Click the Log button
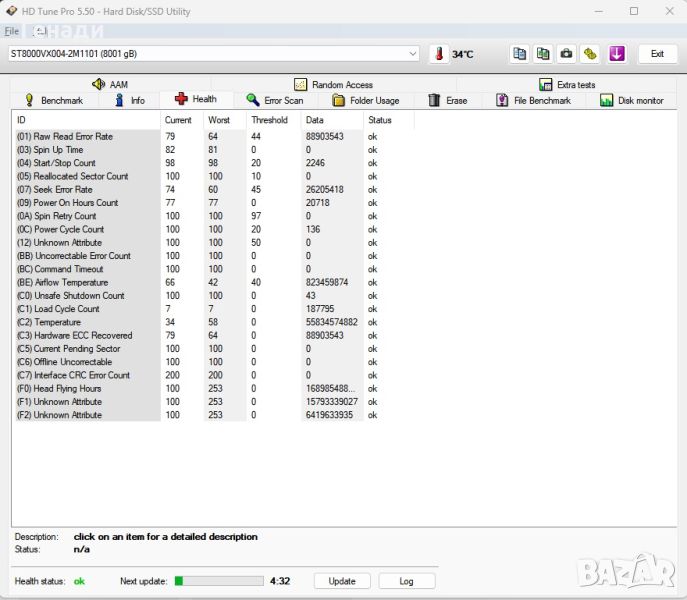Viewport: 687px width, 600px height. 406,581
